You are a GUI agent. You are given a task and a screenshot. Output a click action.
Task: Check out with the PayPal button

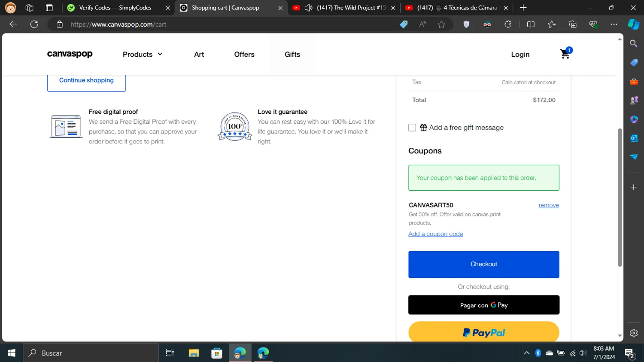[x=484, y=332]
